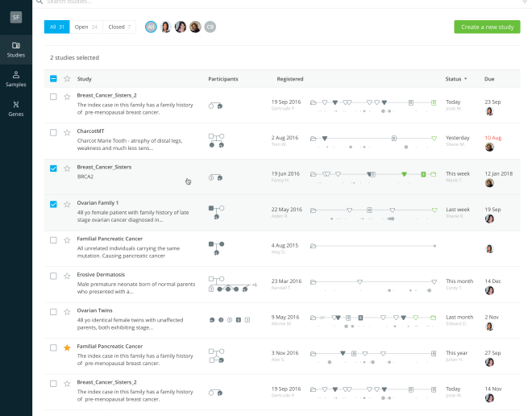Click the folder icon on CharcotMT timeline

click(x=314, y=139)
